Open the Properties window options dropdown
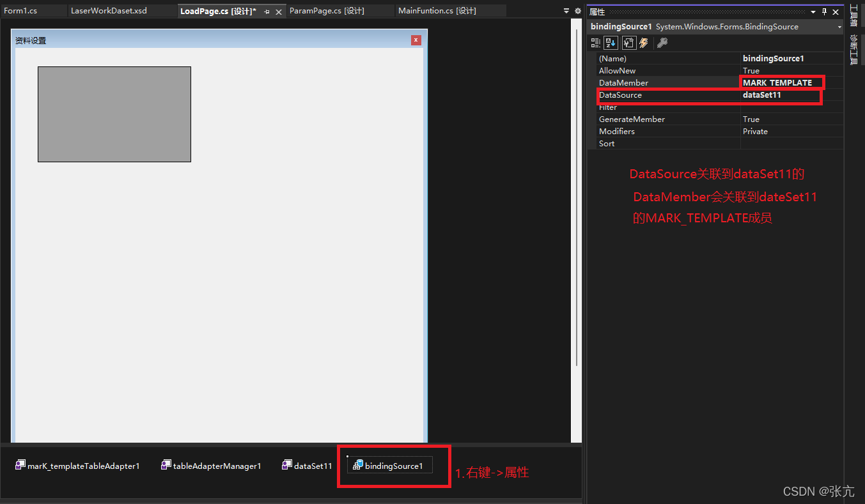The image size is (865, 504). [x=813, y=11]
